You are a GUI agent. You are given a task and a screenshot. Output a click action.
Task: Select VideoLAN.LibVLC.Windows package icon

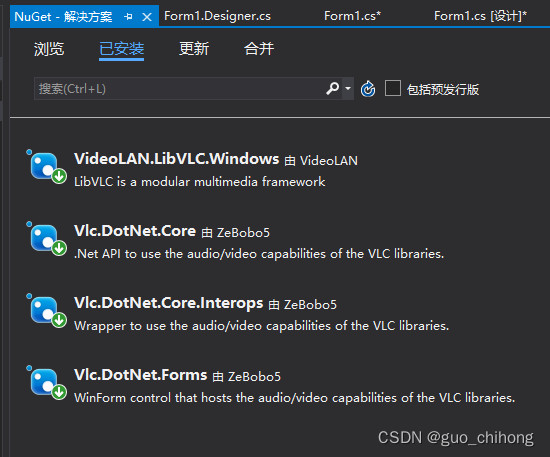[x=47, y=167]
